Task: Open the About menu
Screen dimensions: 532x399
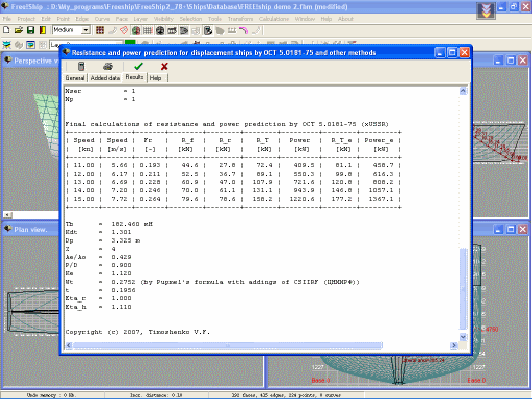Action: pyautogui.click(x=345, y=19)
